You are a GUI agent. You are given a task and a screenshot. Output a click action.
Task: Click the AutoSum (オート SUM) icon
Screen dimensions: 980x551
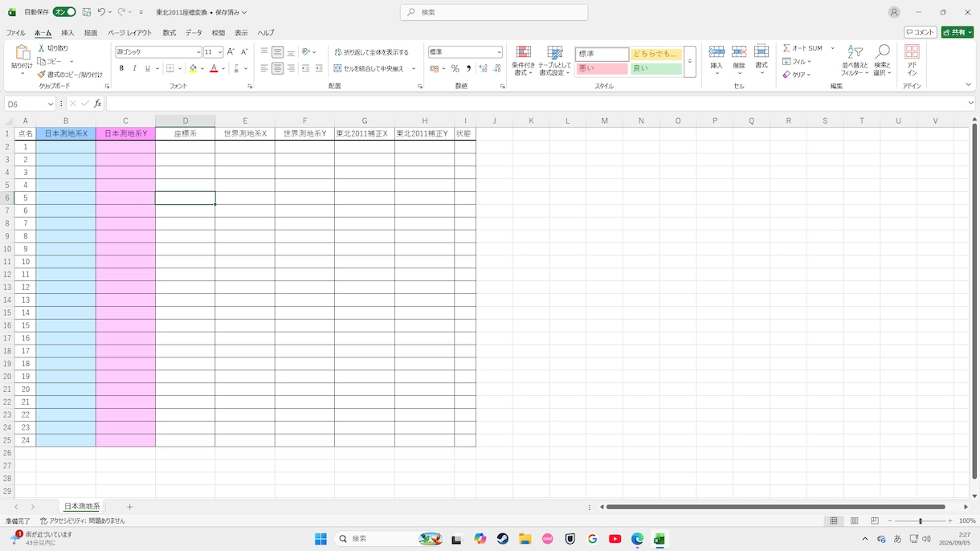pyautogui.click(x=787, y=48)
